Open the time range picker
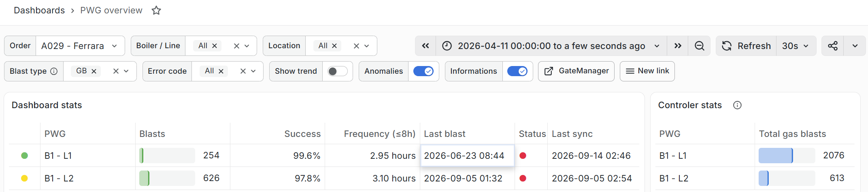This screenshot has height=192, width=868. [552, 46]
